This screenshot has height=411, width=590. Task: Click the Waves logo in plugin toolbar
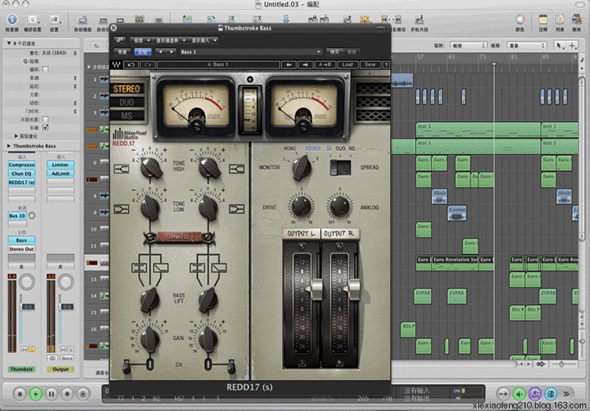117,65
